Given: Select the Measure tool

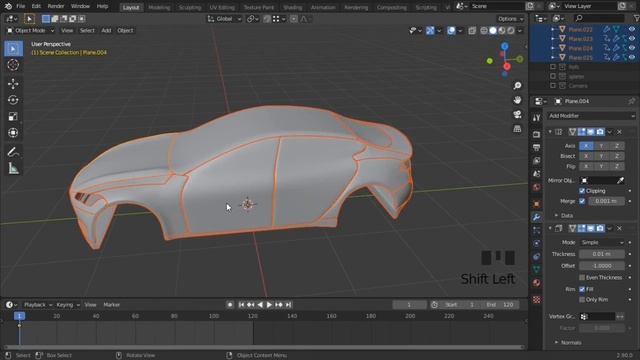Looking at the screenshot, I should [x=13, y=168].
